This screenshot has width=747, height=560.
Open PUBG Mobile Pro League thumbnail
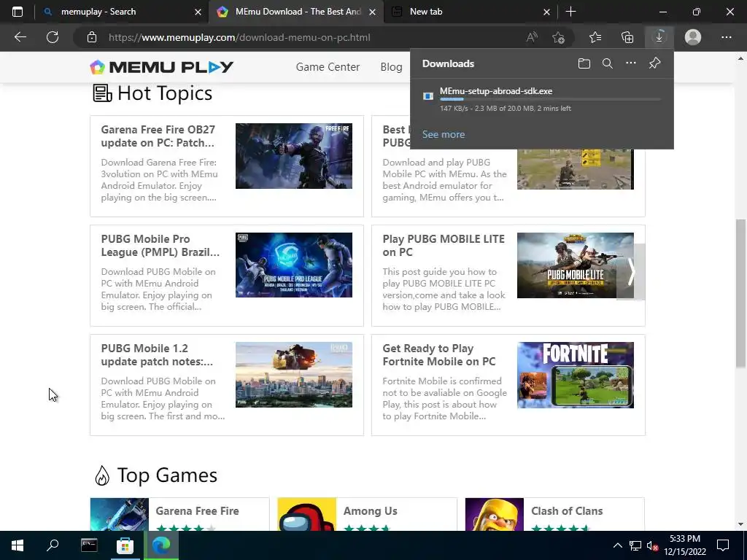click(x=294, y=265)
